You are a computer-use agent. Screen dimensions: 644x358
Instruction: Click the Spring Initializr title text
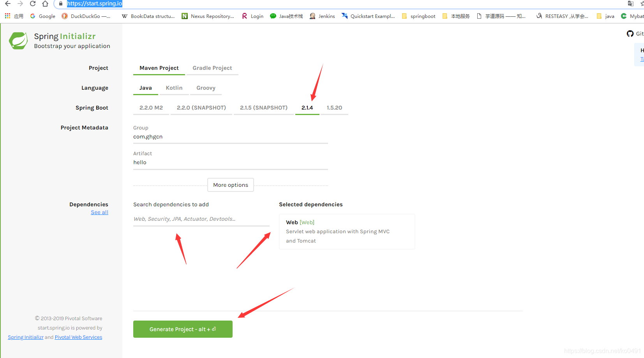pos(65,36)
